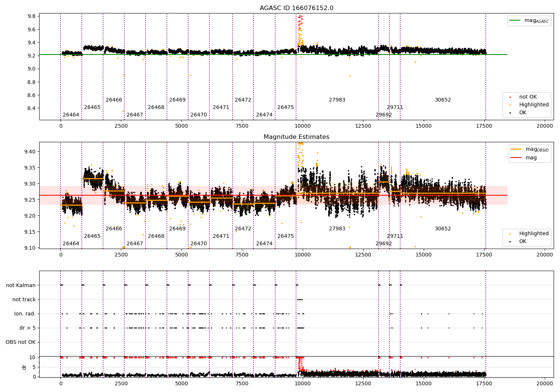Select the 9.25 y-axis tick label
The height and width of the screenshot is (392, 560).
pyautogui.click(x=30, y=200)
